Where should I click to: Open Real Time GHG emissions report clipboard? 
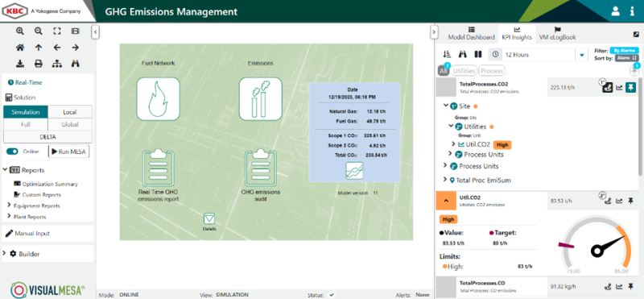(158, 168)
